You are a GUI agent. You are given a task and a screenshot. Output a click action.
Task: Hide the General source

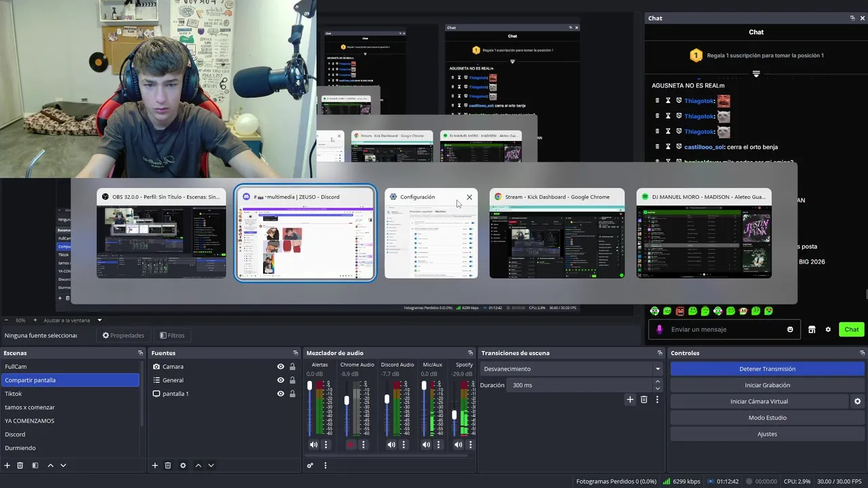[281, 380]
